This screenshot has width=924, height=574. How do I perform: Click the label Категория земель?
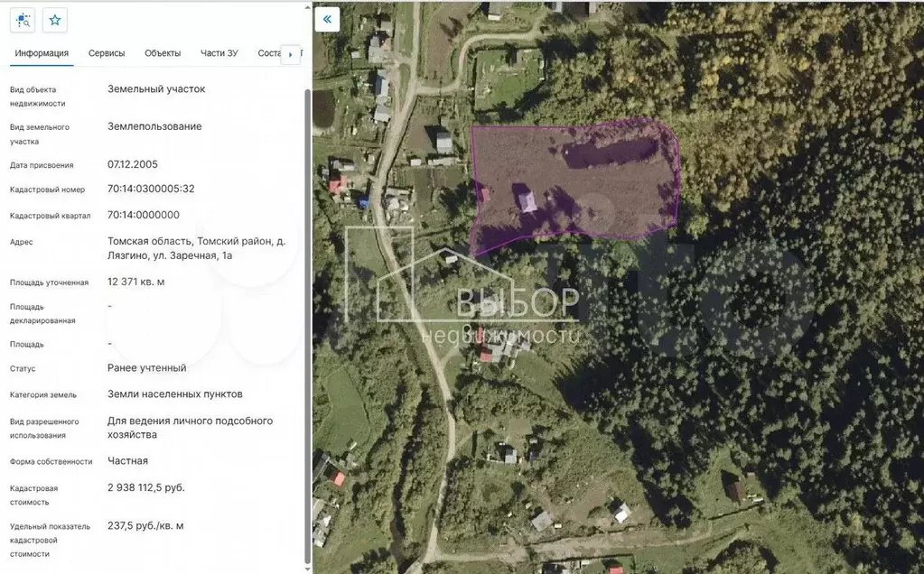pyautogui.click(x=43, y=395)
